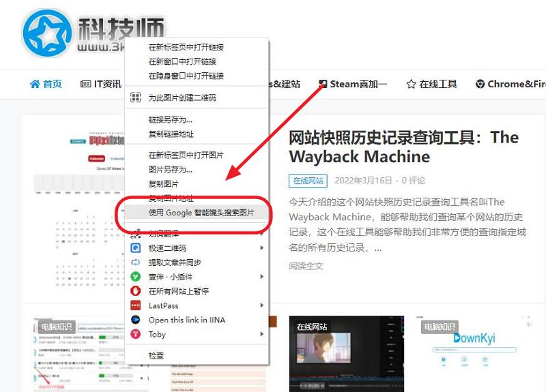The height and width of the screenshot is (392, 546).
Task: Expand the LastPass submenu arrow
Action: [261, 305]
